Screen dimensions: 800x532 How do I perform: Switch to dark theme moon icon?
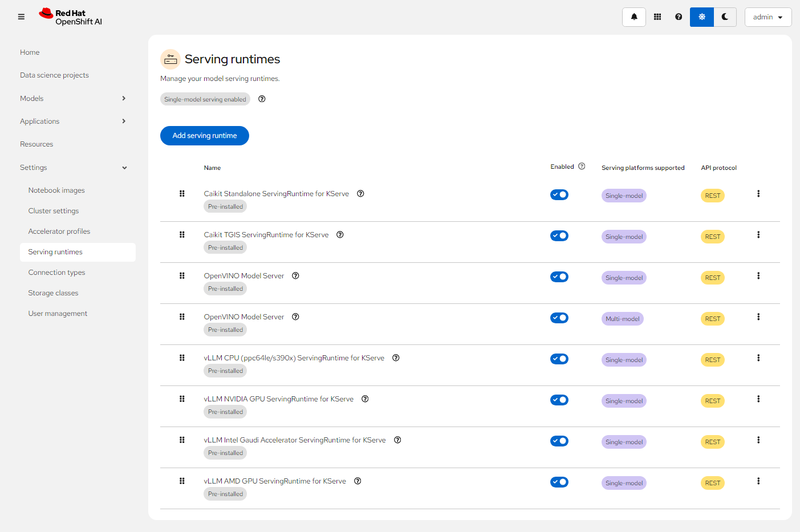pos(725,17)
